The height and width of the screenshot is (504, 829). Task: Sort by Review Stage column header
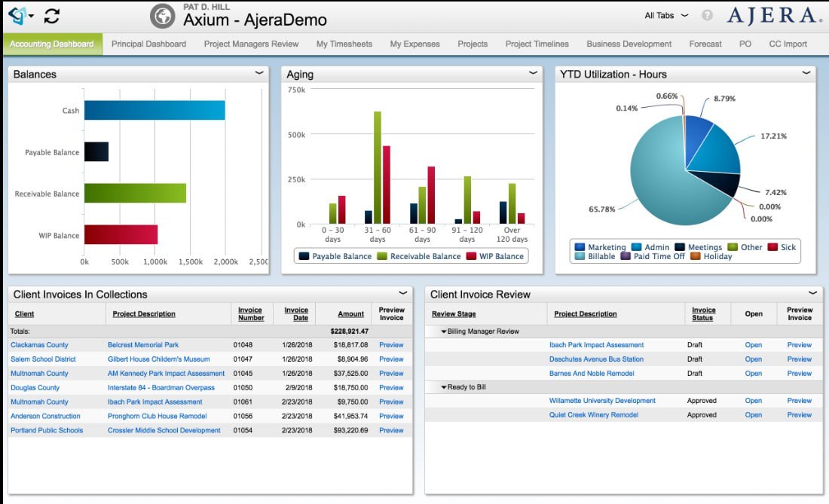(x=454, y=314)
